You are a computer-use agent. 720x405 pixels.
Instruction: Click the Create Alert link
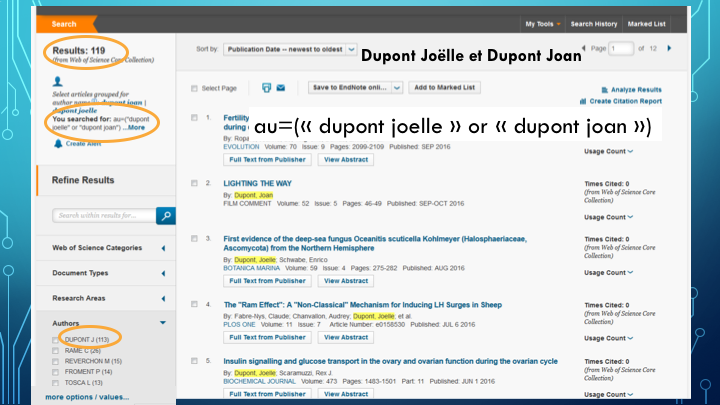[x=83, y=144]
